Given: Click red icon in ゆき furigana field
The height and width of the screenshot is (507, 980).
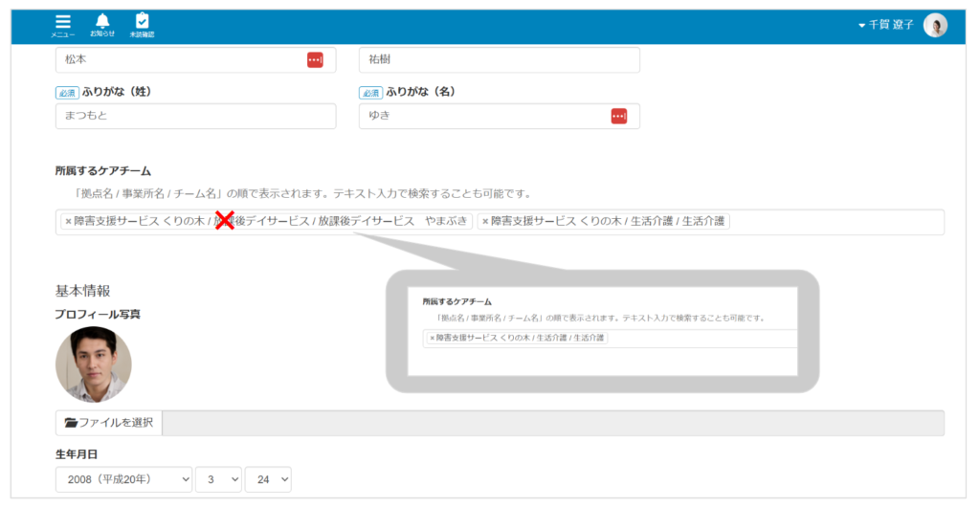Looking at the screenshot, I should pos(618,116).
